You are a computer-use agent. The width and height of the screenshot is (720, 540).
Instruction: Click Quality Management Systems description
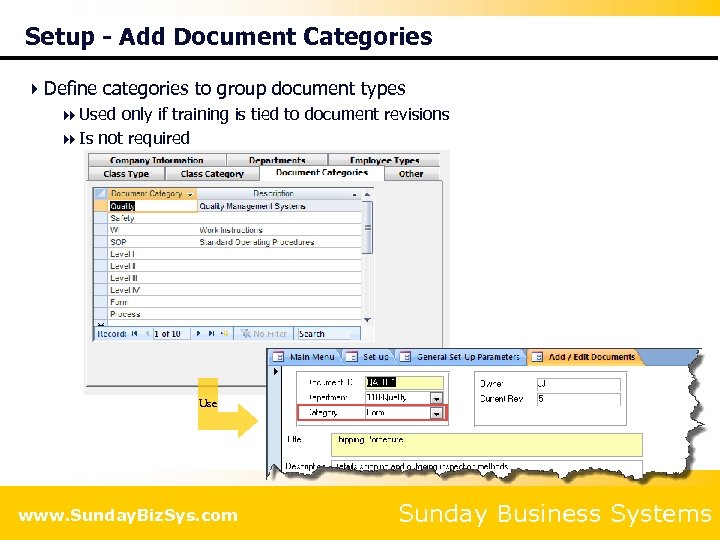[280, 206]
